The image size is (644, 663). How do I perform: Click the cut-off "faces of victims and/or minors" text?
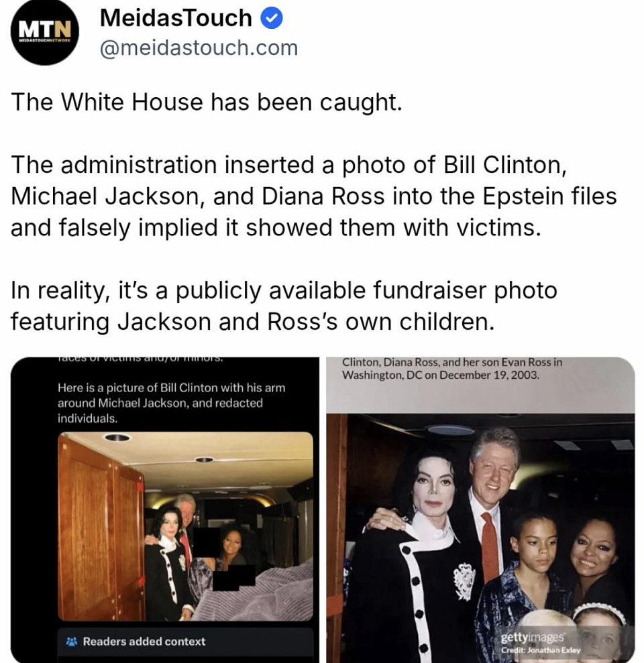[140, 359]
